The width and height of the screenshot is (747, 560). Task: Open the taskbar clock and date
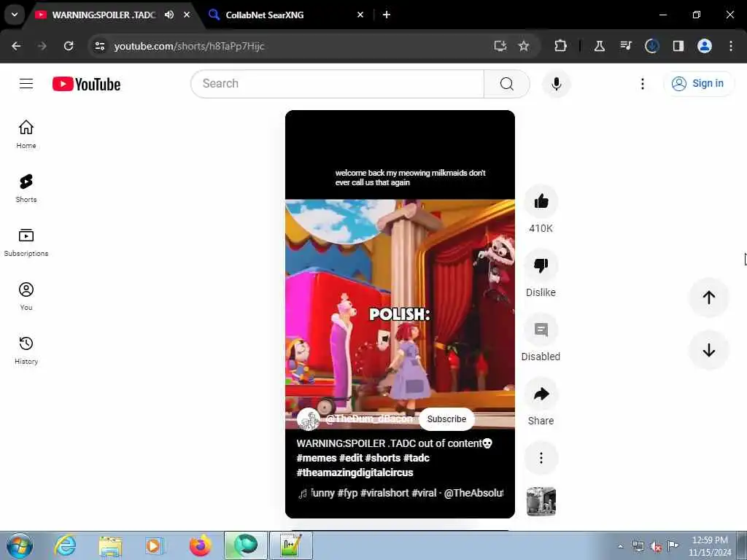coord(710,546)
